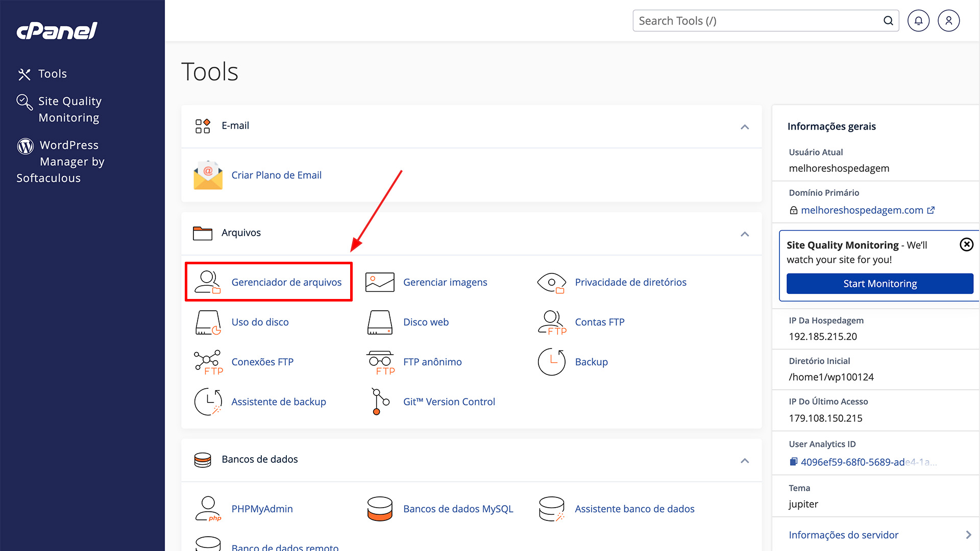Open Tools in the sidebar
Image resolution: width=980 pixels, height=551 pixels.
point(53,74)
